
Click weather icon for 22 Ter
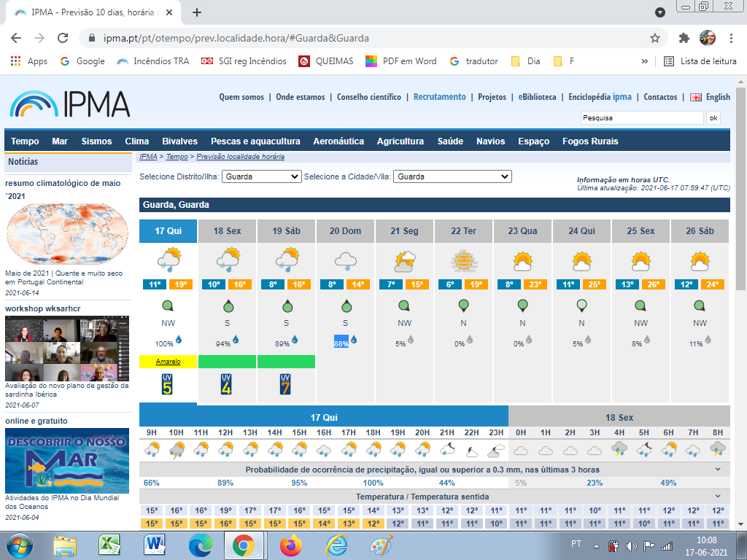[464, 260]
